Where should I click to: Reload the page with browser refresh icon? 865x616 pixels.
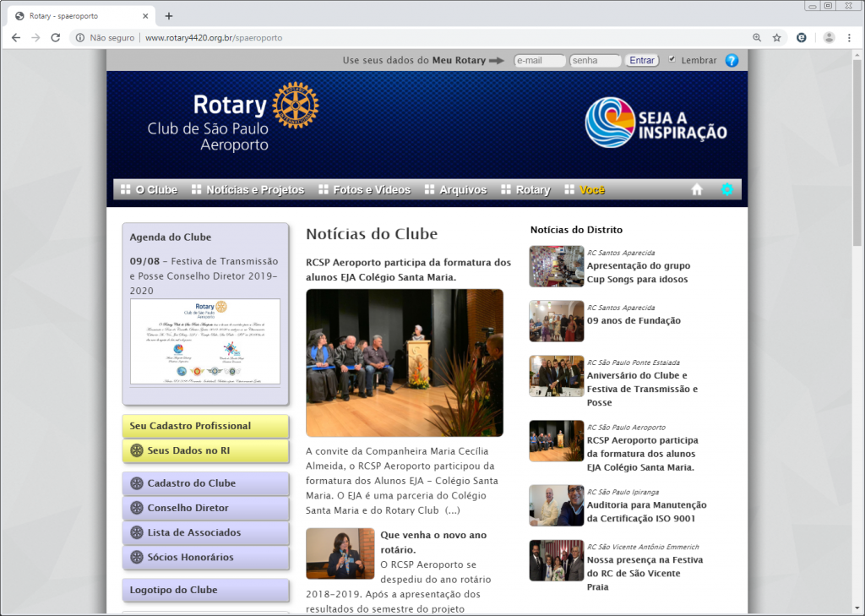56,38
